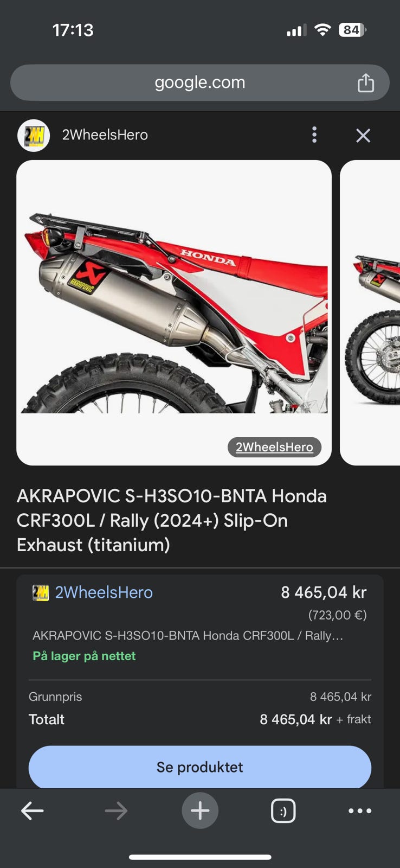This screenshot has height=868, width=400.
Task: Open the tab switcher icon
Action: pyautogui.click(x=283, y=811)
